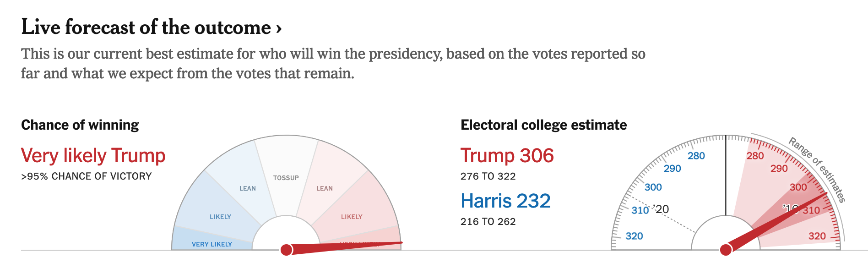Click the Electoral college estimate heading
The height and width of the screenshot is (263, 868).
pyautogui.click(x=543, y=125)
